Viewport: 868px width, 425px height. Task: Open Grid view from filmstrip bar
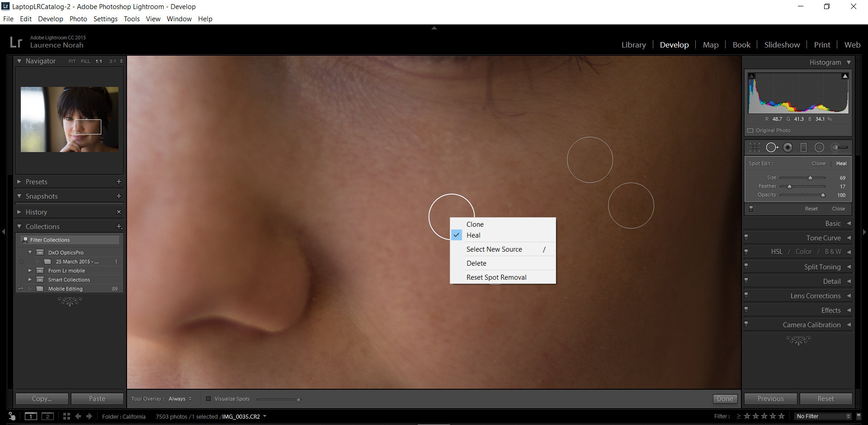[x=66, y=416]
